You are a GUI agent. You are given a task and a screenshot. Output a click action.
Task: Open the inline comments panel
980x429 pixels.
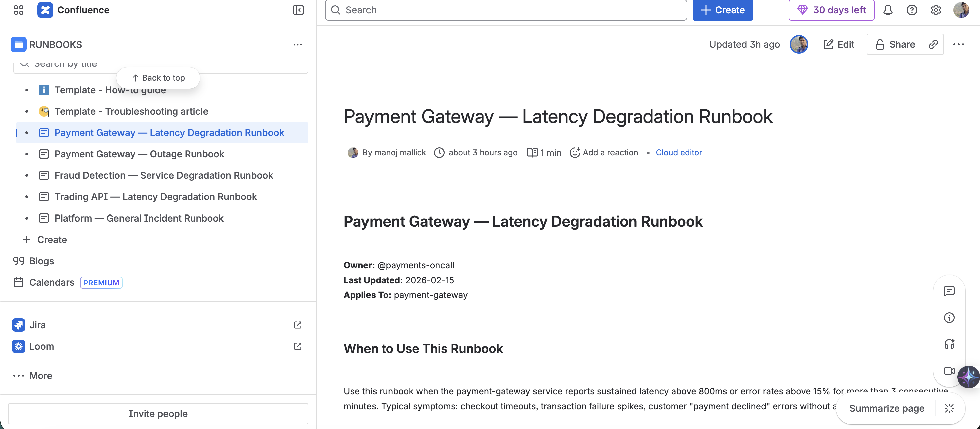(950, 291)
